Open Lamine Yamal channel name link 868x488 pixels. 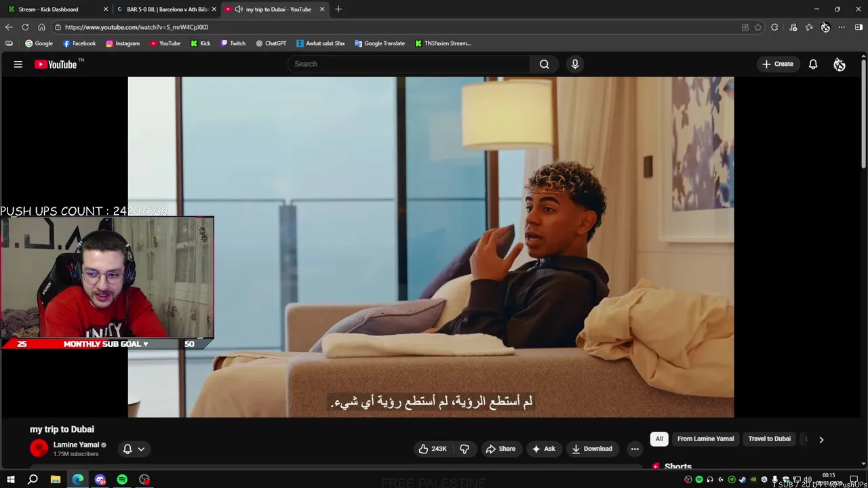click(76, 445)
